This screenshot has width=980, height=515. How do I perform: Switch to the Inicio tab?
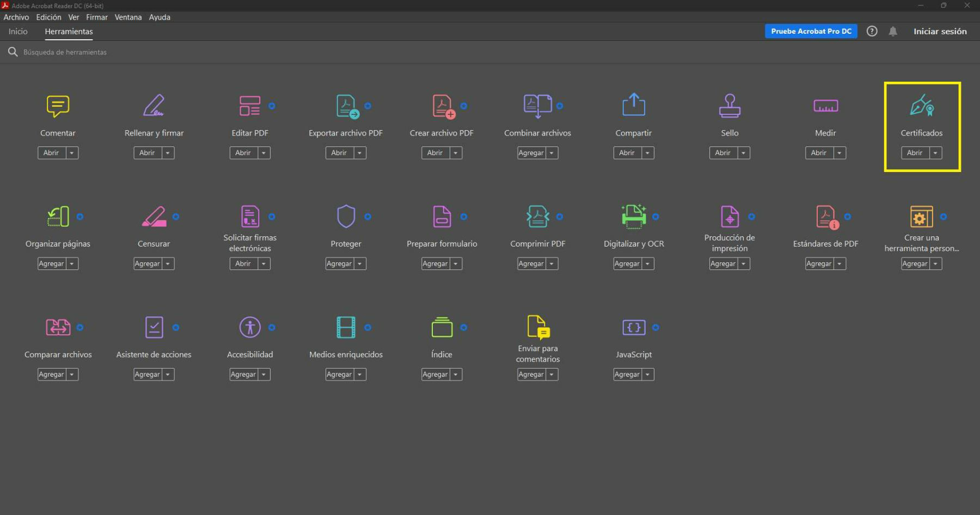(x=18, y=32)
